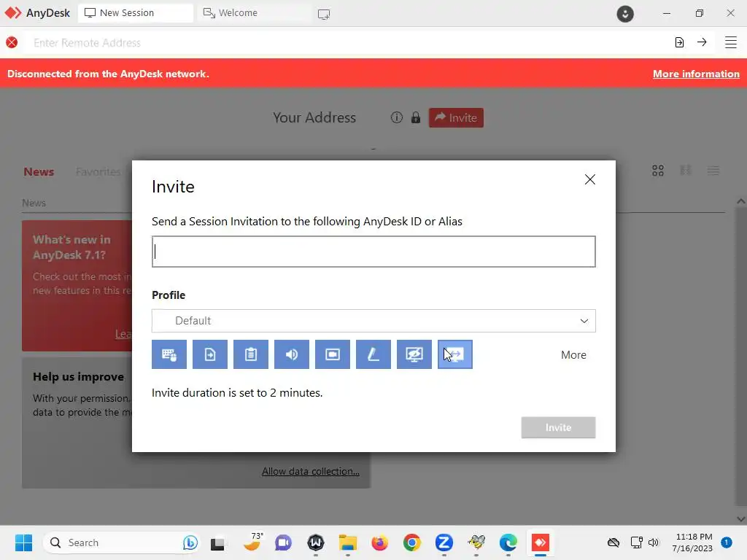Open Task View on taskbar
The width and height of the screenshot is (747, 560).
[x=217, y=542]
